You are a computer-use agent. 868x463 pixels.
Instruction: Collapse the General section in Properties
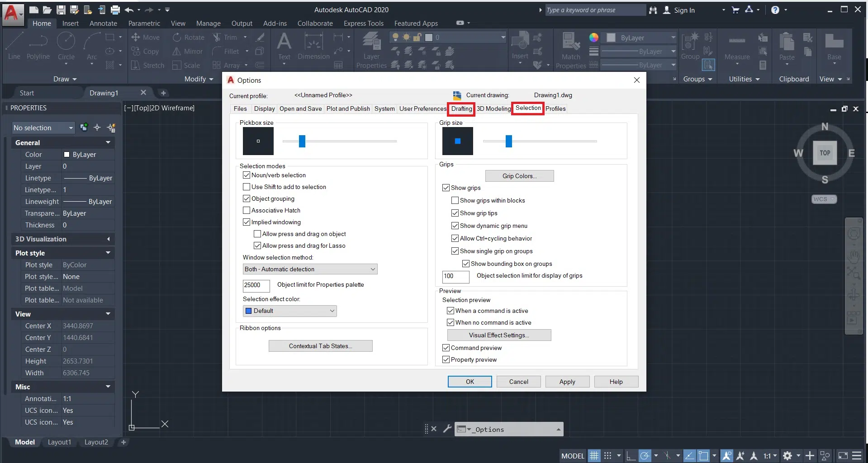click(108, 142)
